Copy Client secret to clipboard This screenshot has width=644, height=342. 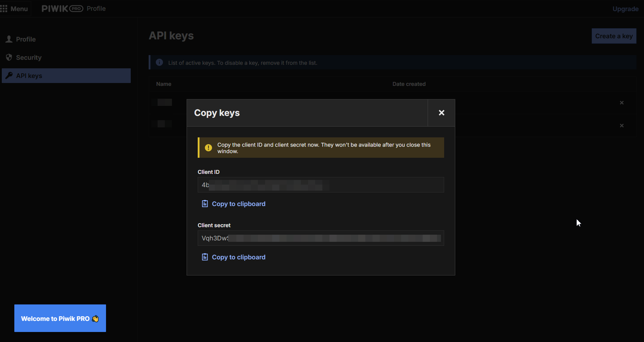pos(234,257)
